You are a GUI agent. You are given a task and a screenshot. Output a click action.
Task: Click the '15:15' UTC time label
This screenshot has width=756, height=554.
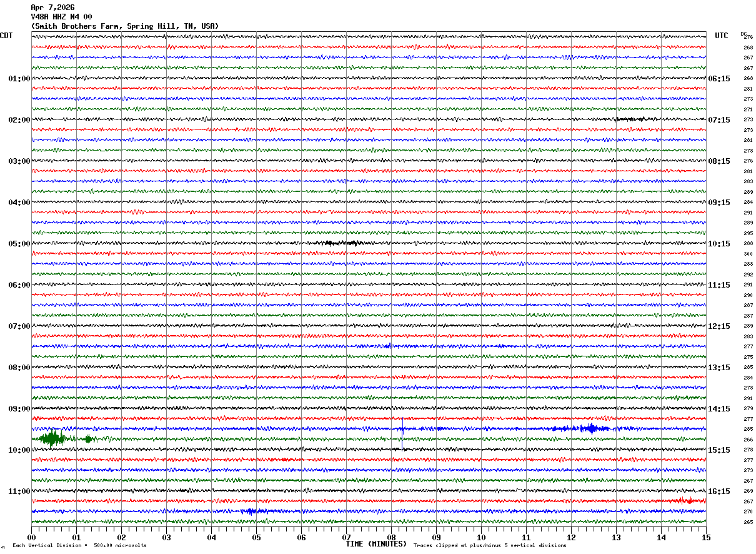(x=719, y=450)
